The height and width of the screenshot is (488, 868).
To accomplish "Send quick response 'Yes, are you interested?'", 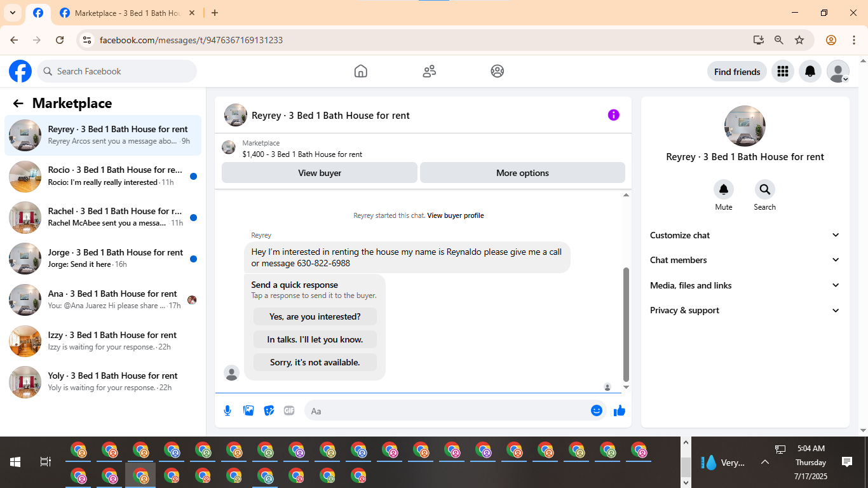I will 315,316.
